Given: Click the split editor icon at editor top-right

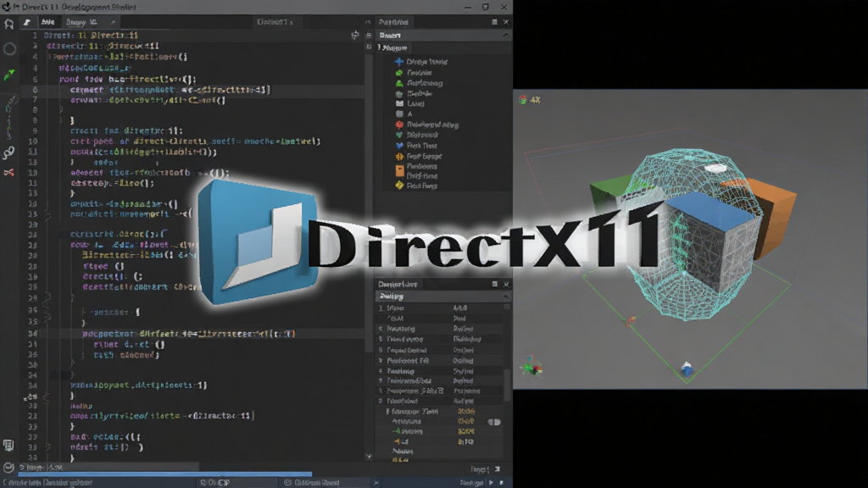Looking at the screenshot, I should (355, 35).
